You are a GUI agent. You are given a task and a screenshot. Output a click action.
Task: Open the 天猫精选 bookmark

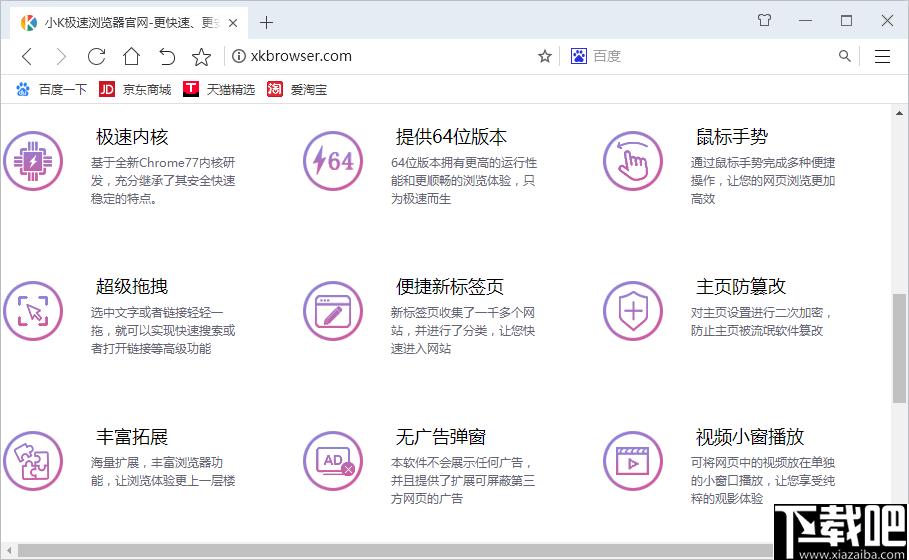click(219, 89)
